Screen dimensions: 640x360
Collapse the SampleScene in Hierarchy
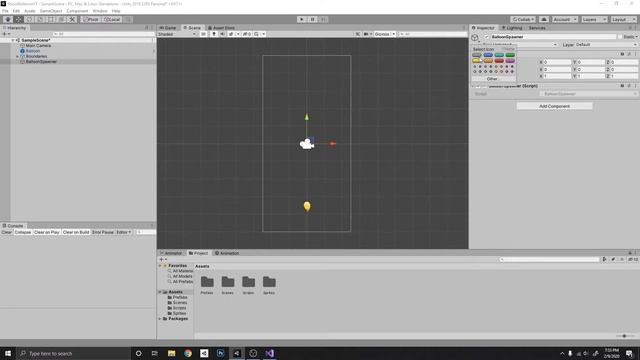tap(13, 40)
